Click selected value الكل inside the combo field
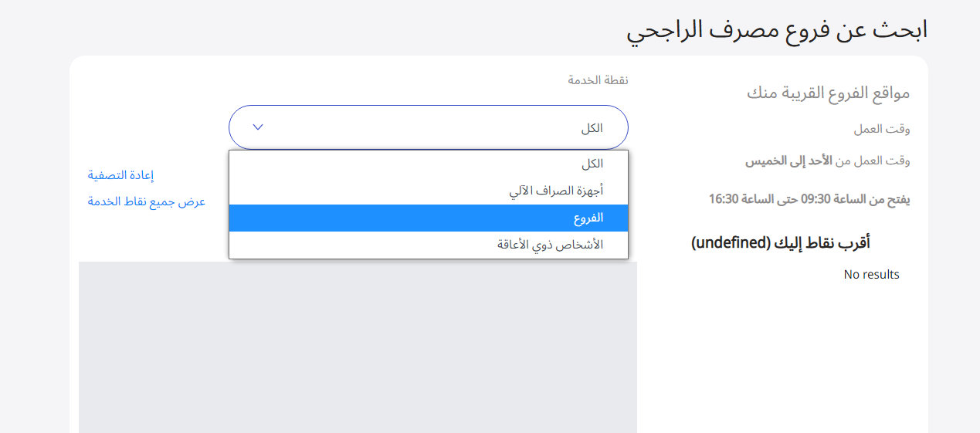The image size is (980, 433). coord(592,127)
